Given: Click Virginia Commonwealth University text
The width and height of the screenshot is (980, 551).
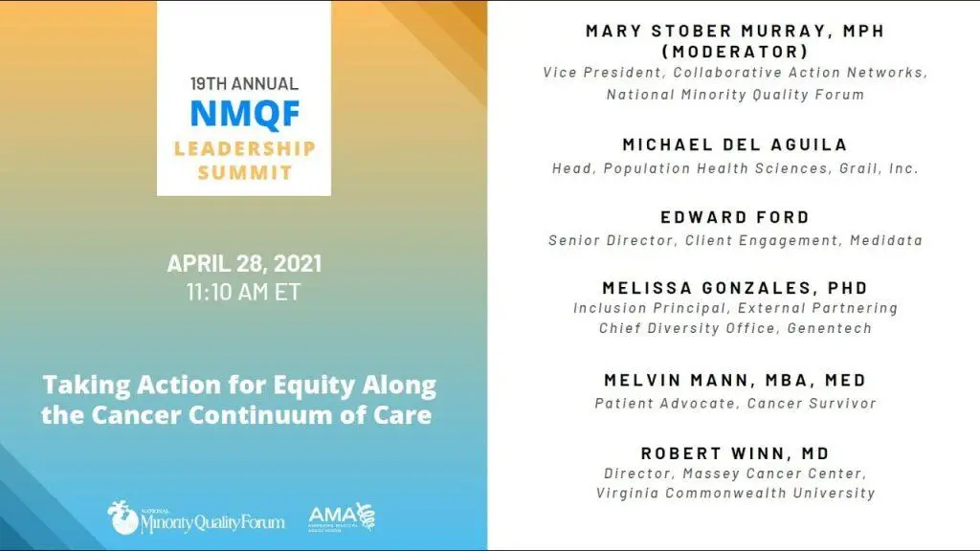Looking at the screenshot, I should (735, 493).
